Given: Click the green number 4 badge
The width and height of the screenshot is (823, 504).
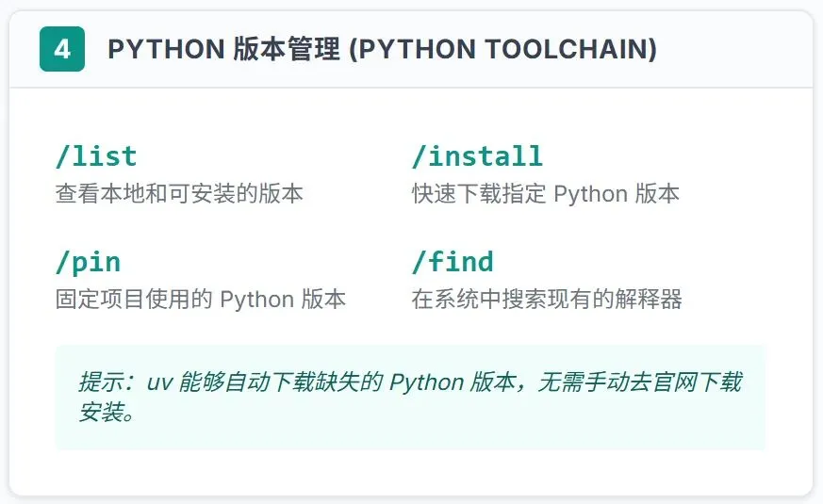Looking at the screenshot, I should (62, 49).
